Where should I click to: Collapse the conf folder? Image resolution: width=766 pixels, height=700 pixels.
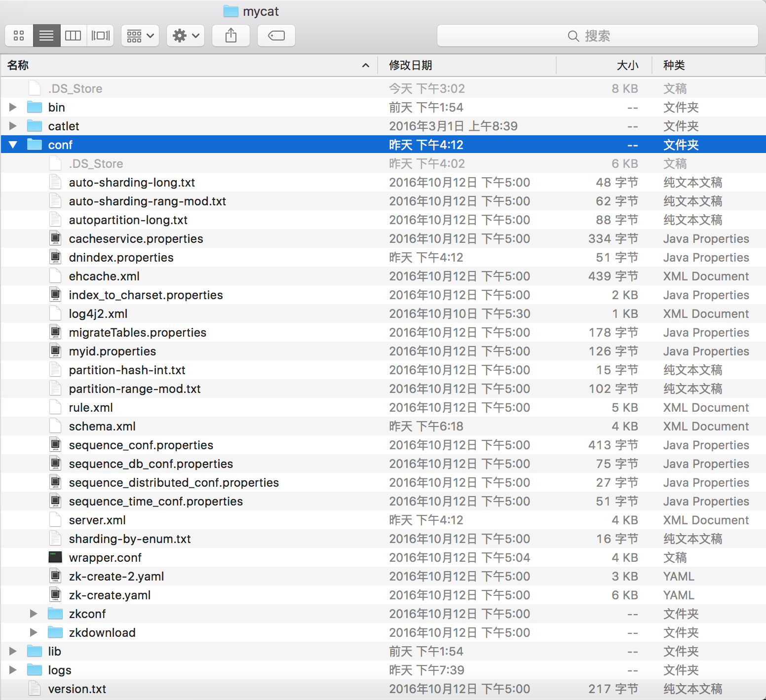13,145
